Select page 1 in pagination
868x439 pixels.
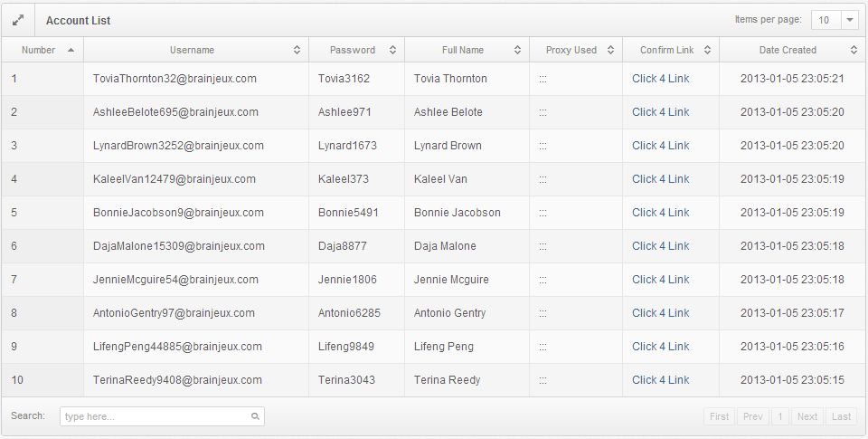pyautogui.click(x=779, y=416)
